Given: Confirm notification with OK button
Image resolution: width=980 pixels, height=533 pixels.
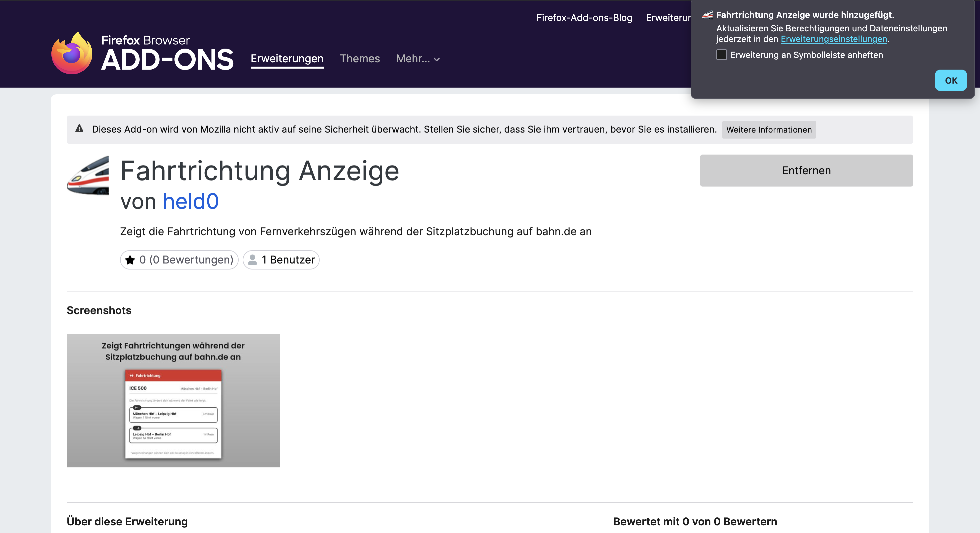Looking at the screenshot, I should (951, 80).
